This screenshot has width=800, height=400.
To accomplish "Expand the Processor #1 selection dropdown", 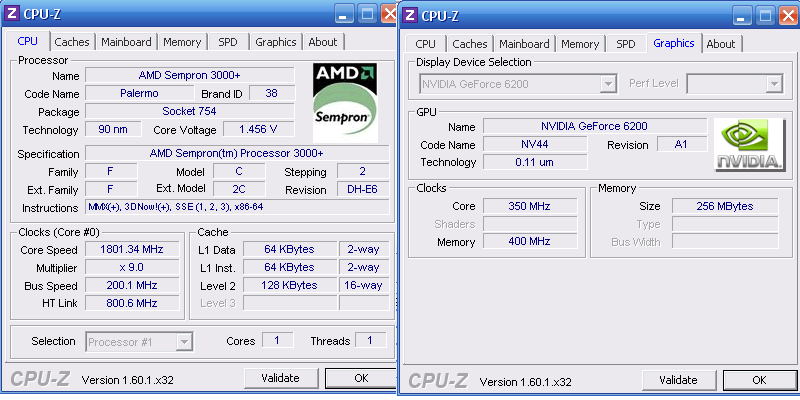I will 184,342.
